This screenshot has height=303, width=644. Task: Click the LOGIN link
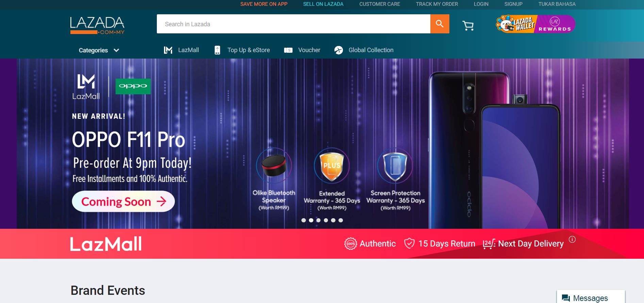pyautogui.click(x=481, y=4)
